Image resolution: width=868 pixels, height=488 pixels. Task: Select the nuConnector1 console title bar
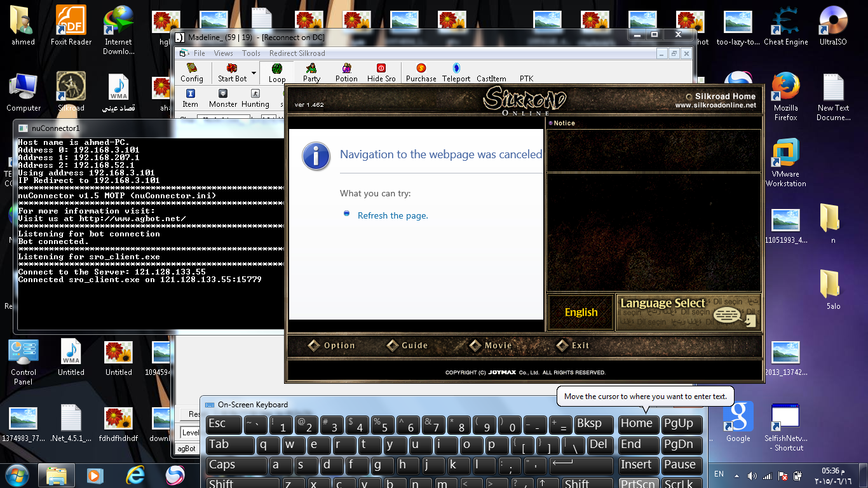150,128
